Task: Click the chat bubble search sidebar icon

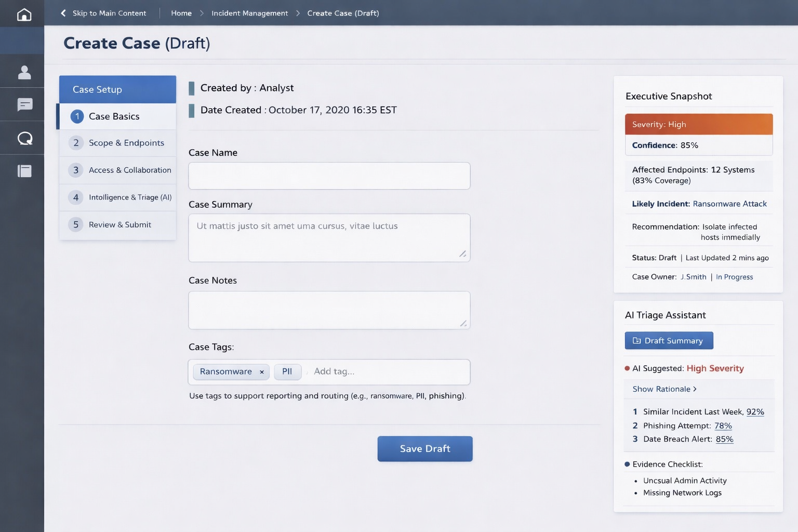Action: pos(24,138)
